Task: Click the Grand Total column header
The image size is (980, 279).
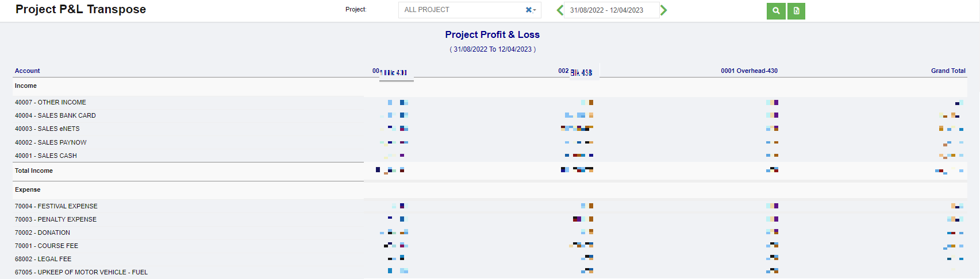Action: pyautogui.click(x=948, y=71)
